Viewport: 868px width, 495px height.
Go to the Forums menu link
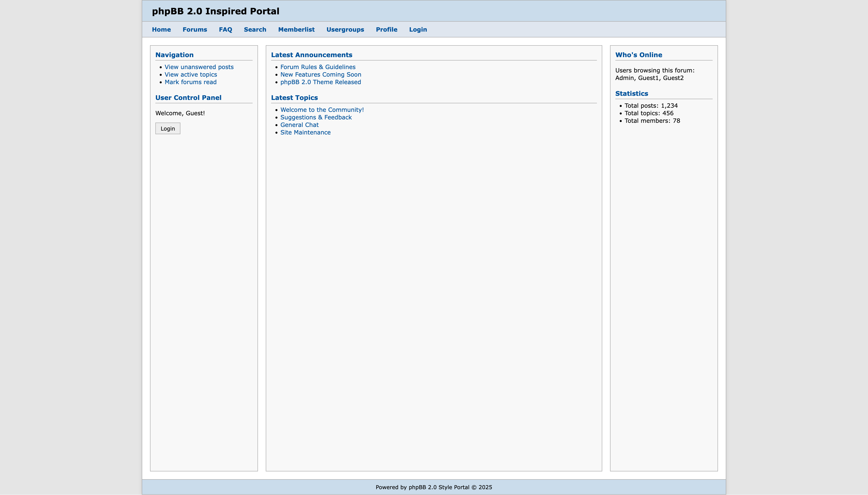click(x=195, y=30)
